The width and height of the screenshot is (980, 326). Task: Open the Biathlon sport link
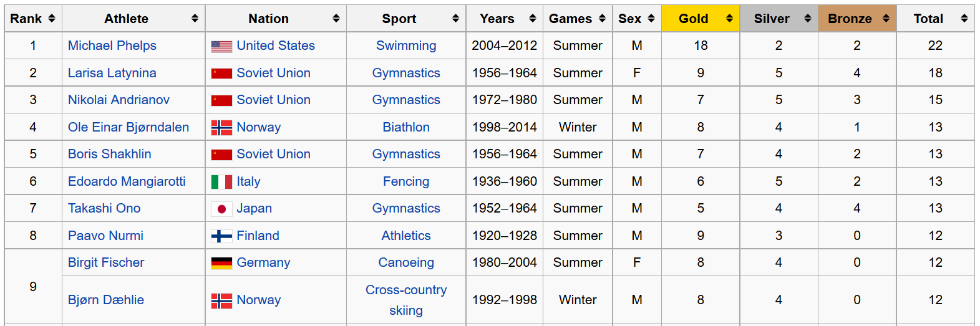click(x=406, y=127)
